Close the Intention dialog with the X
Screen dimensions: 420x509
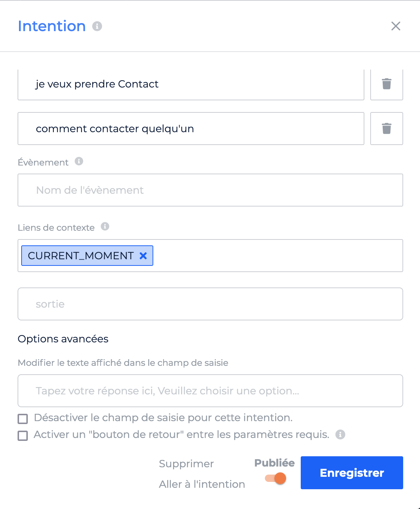(396, 26)
